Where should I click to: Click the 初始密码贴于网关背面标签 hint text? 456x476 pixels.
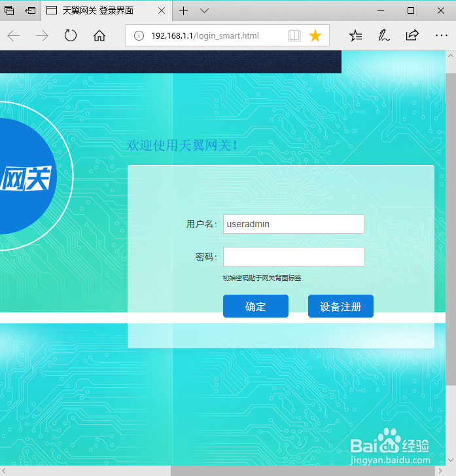pyautogui.click(x=262, y=278)
